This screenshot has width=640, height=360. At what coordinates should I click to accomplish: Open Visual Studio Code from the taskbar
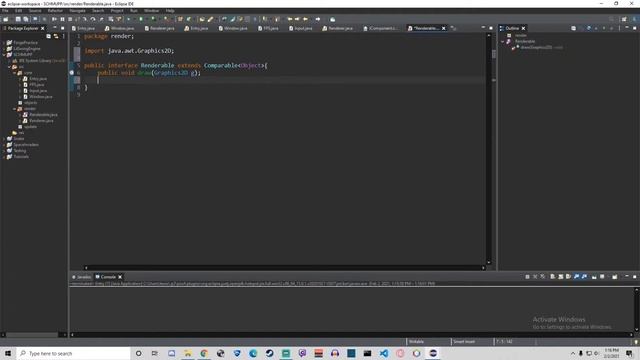[x=384, y=353]
